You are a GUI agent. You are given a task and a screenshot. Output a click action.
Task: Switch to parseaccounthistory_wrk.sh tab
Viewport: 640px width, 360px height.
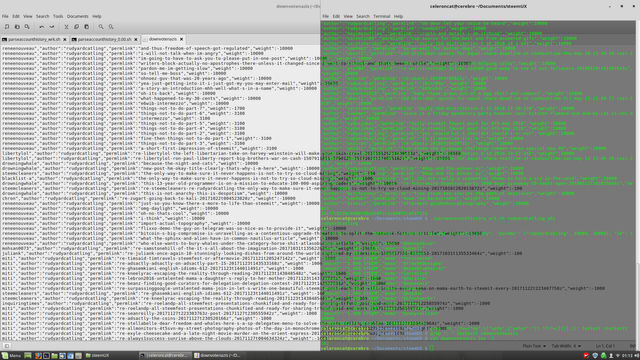34,40
